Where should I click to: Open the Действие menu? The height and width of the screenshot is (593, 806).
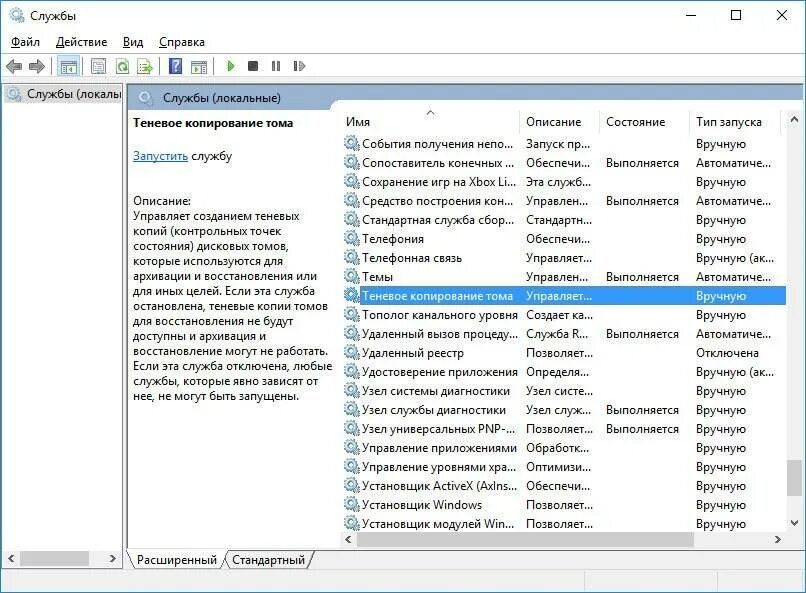tap(81, 42)
